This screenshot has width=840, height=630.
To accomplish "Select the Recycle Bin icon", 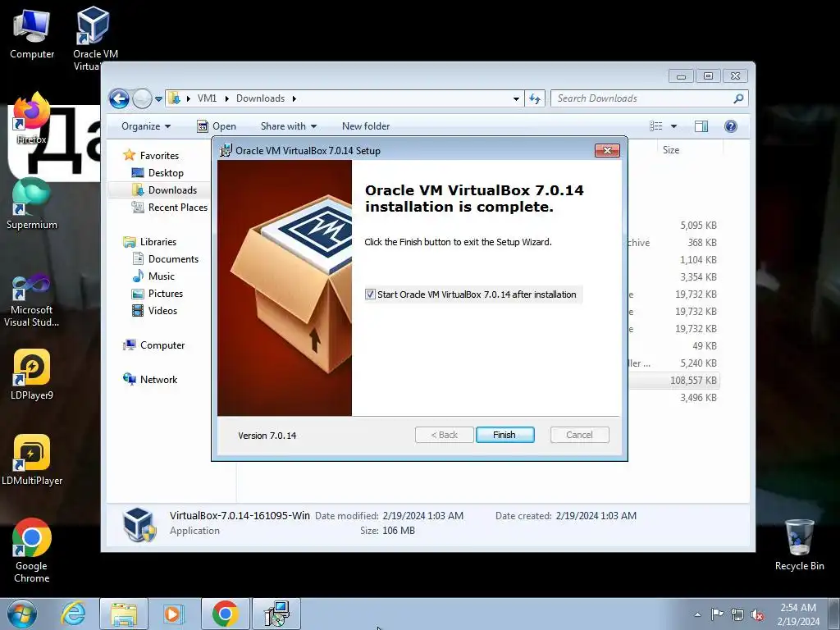I will click(799, 546).
